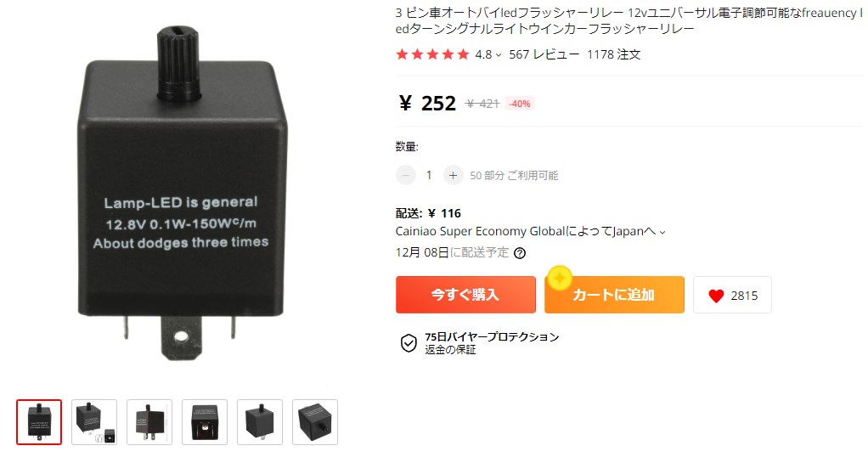
Task: Increase quantity with the plus button
Action: 453,176
